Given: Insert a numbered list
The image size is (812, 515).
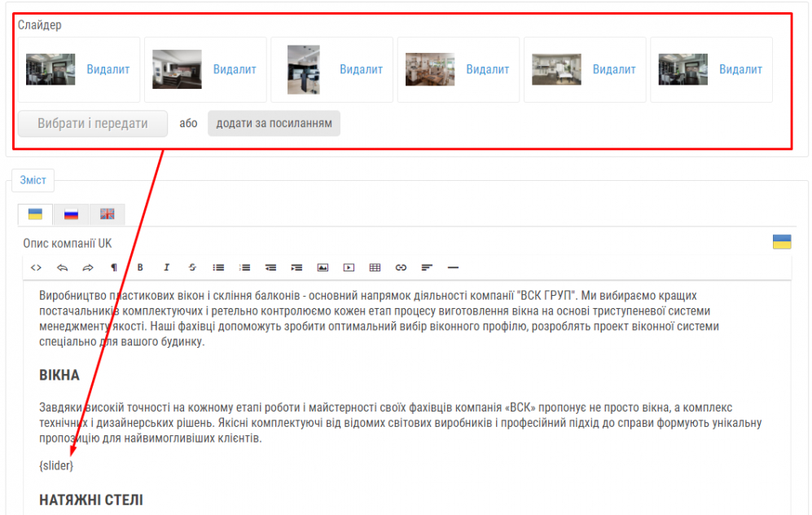Looking at the screenshot, I should click(x=244, y=267).
